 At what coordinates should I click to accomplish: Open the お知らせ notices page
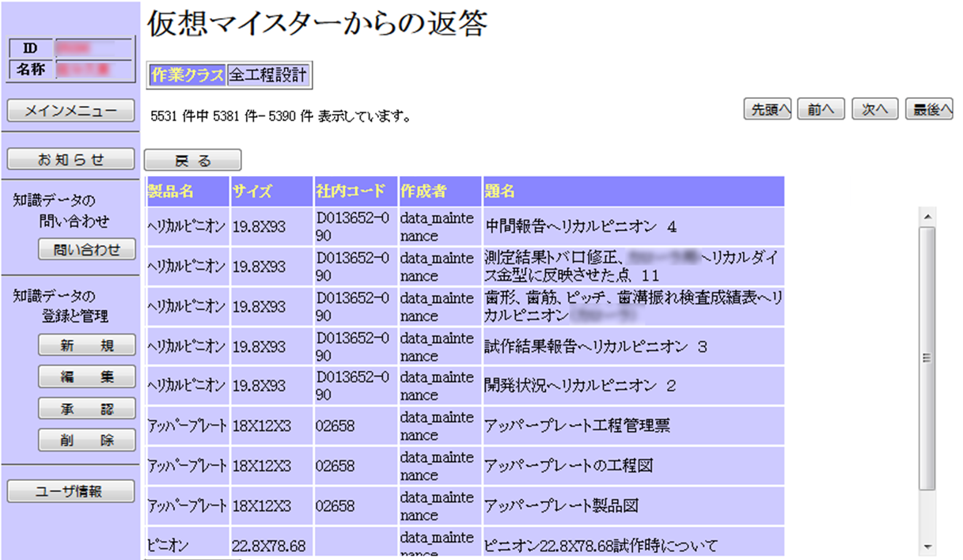point(71,160)
